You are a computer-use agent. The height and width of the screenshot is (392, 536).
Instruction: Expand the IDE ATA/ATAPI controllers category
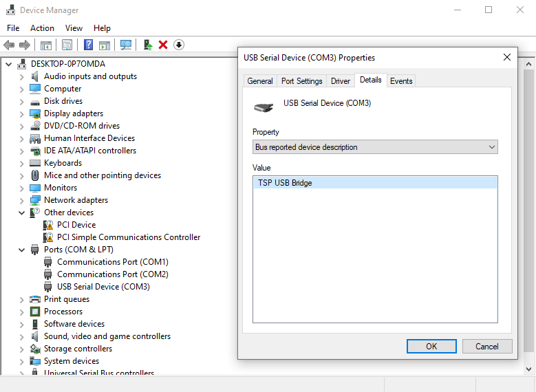coord(21,151)
